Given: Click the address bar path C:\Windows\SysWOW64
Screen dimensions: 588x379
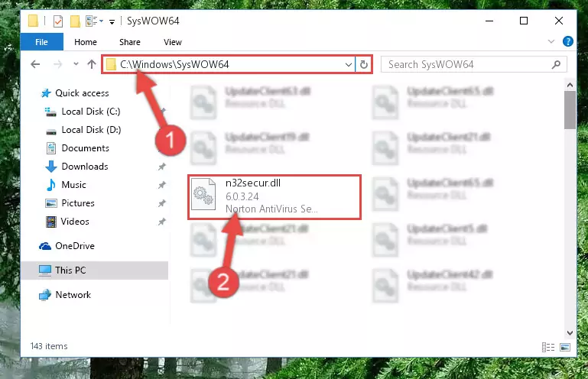Looking at the screenshot, I should [x=174, y=64].
